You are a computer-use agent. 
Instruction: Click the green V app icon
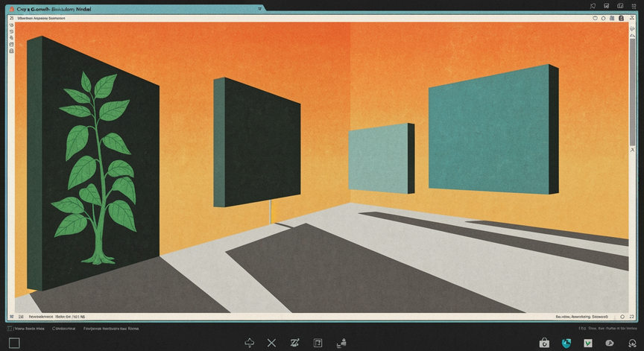[x=588, y=343]
